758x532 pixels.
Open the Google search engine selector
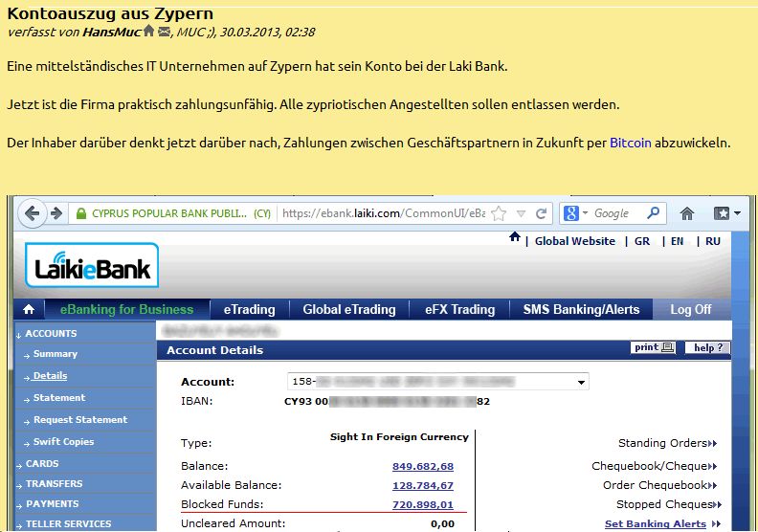(575, 213)
